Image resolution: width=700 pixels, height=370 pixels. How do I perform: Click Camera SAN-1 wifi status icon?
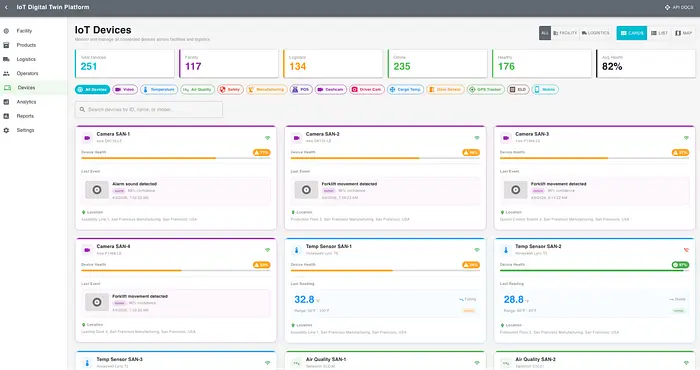click(267, 138)
